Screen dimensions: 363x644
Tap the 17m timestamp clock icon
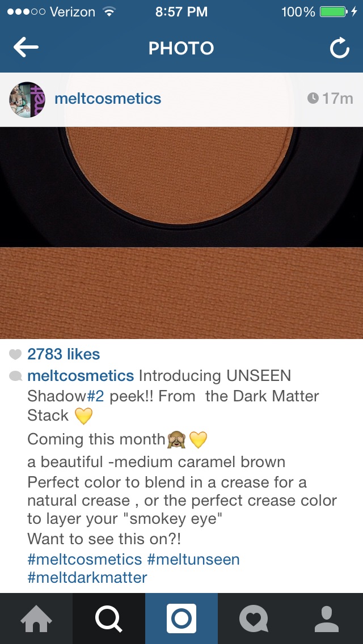click(313, 99)
